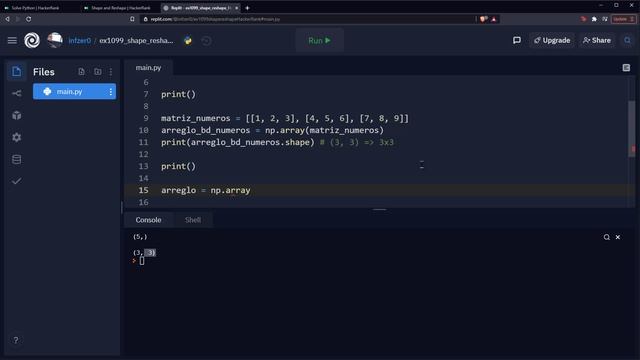Switch to the Console tab

149,220
